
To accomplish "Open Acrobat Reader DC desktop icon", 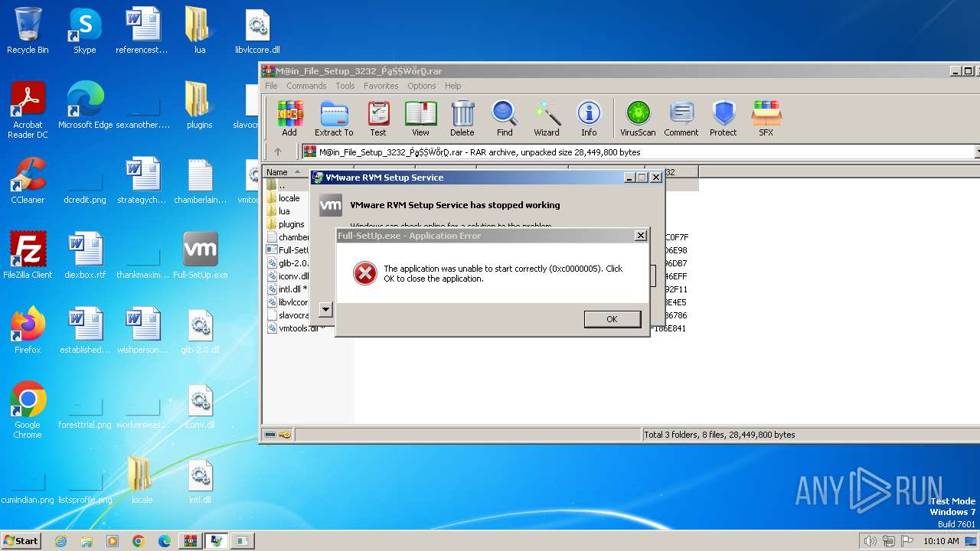I will coord(28,110).
